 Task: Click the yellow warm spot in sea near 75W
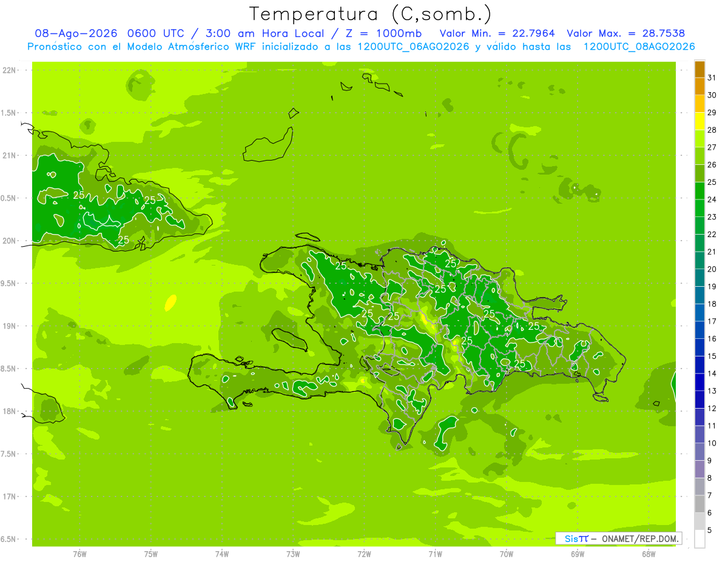(171, 302)
